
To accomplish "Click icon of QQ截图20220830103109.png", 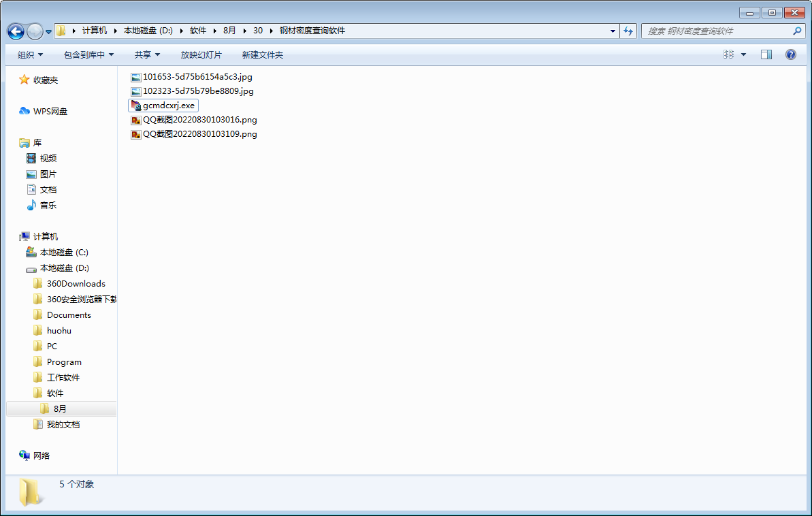I will point(136,135).
